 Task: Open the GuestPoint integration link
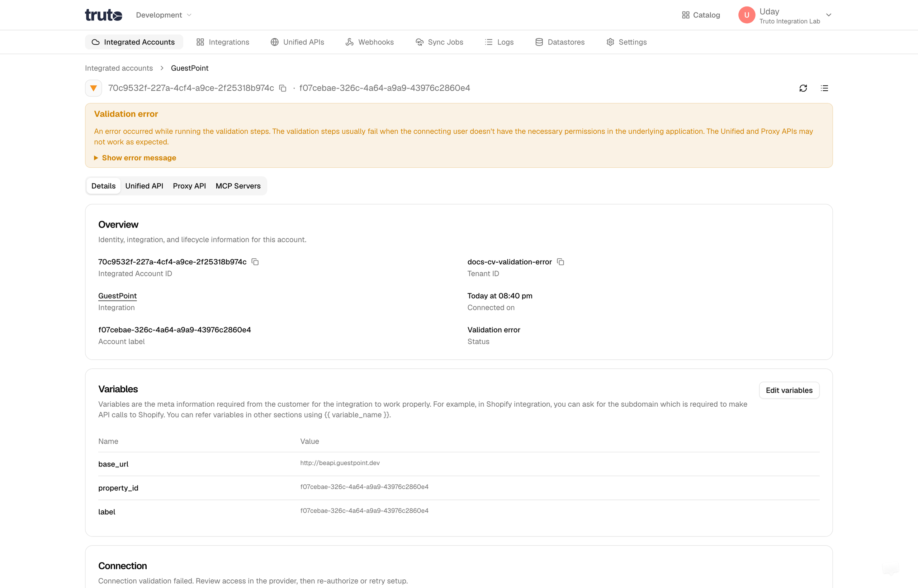point(117,296)
